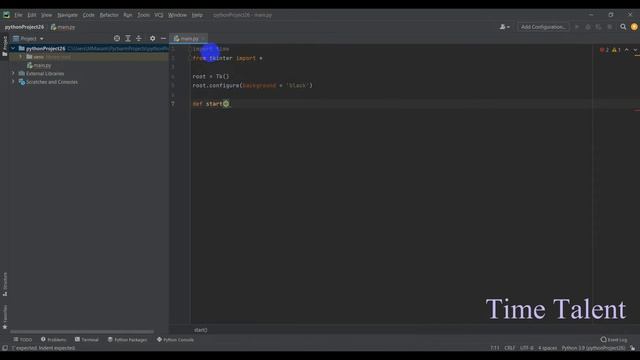
Task: Click the Debug bug icon
Action: pyautogui.click(x=588, y=27)
